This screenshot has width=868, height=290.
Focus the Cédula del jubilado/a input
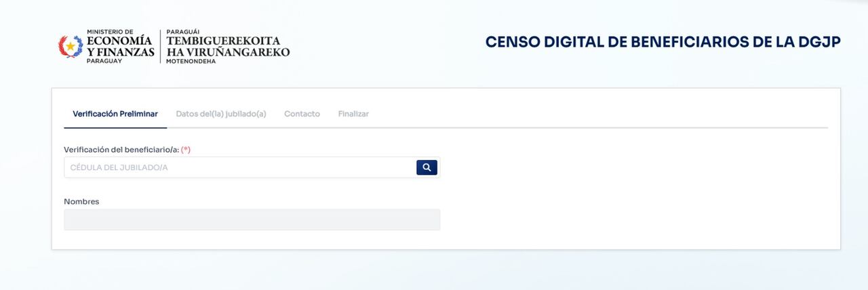239,167
